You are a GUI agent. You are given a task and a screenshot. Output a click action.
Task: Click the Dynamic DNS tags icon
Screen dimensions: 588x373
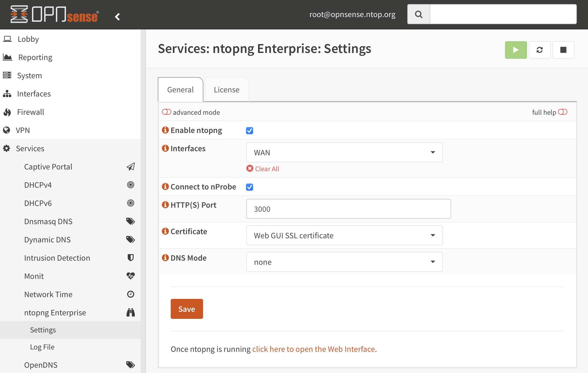(131, 239)
